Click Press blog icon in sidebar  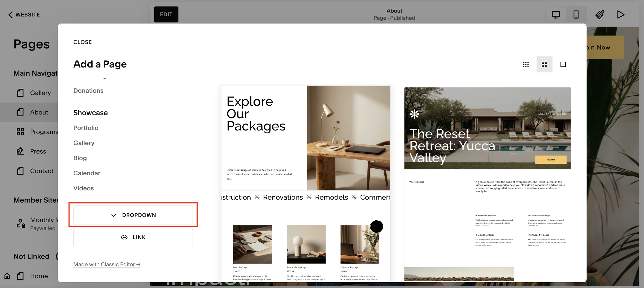click(20, 151)
